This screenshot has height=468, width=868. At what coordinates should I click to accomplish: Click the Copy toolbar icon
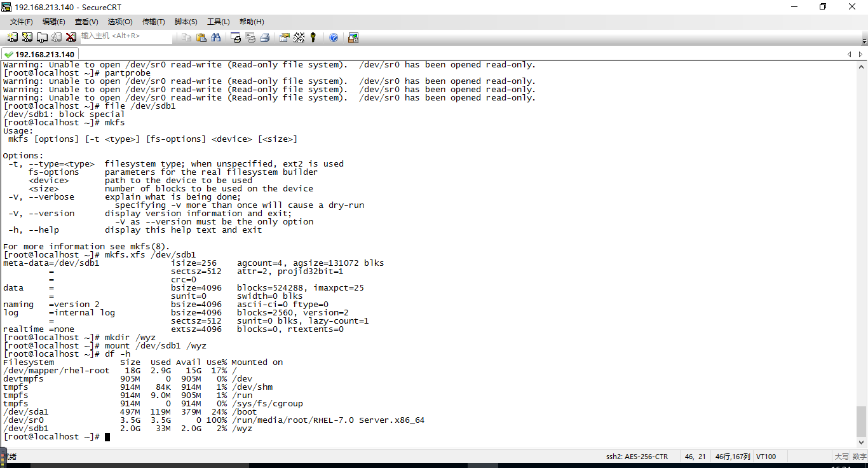(x=186, y=38)
